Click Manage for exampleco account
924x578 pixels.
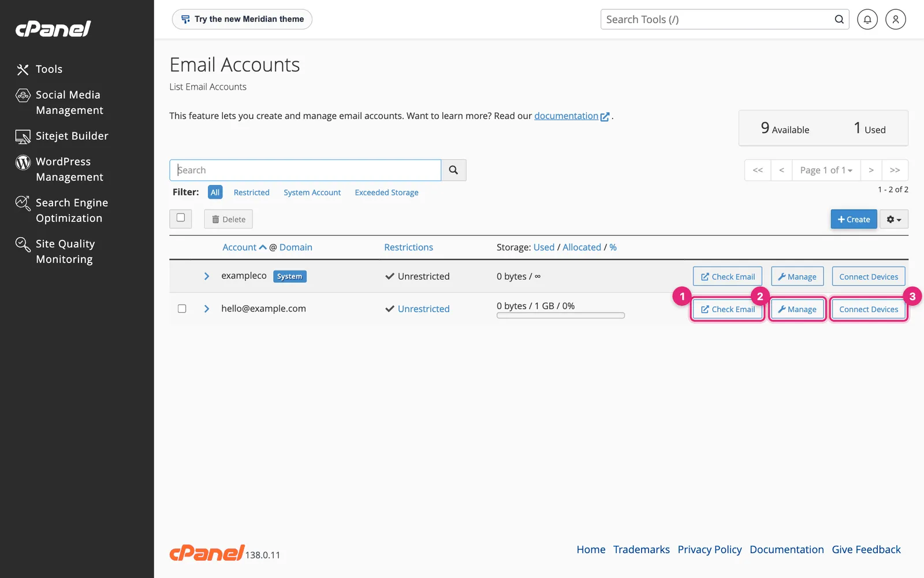pos(797,276)
